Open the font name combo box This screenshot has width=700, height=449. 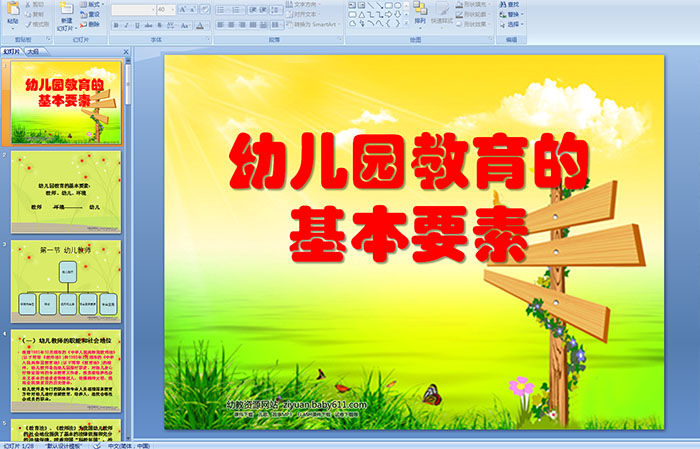click(x=133, y=9)
